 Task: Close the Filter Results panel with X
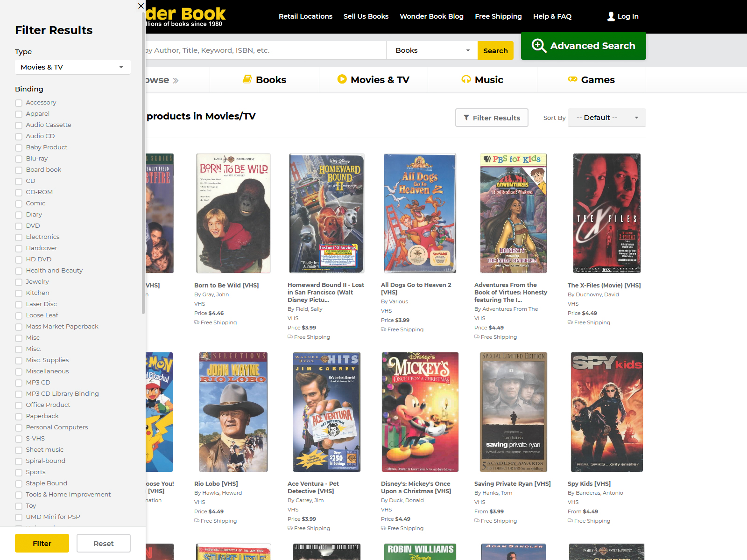point(141,6)
